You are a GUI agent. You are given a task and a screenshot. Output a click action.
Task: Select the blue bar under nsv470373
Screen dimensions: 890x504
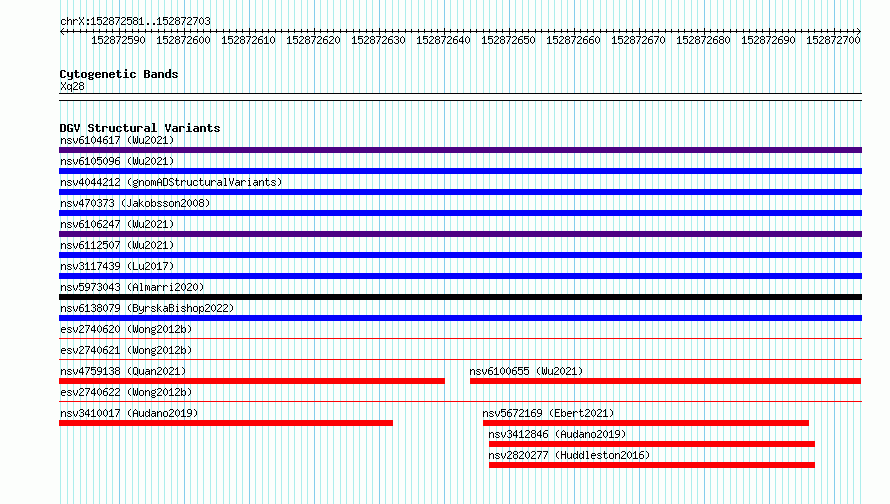[x=460, y=213]
